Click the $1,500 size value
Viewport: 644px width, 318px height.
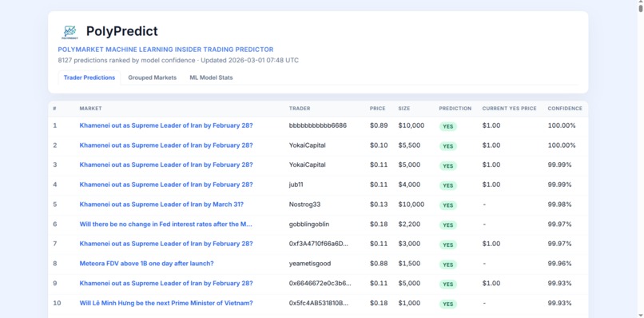[x=408, y=264]
